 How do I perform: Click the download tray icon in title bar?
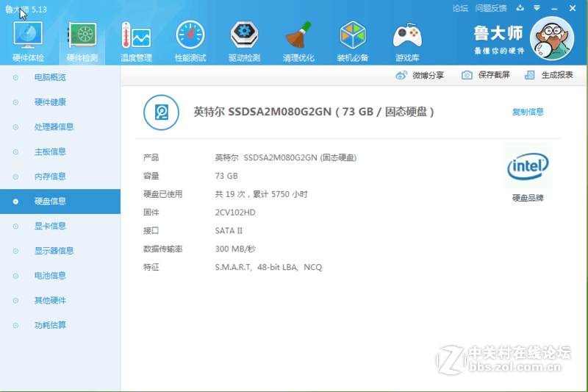tap(520, 8)
